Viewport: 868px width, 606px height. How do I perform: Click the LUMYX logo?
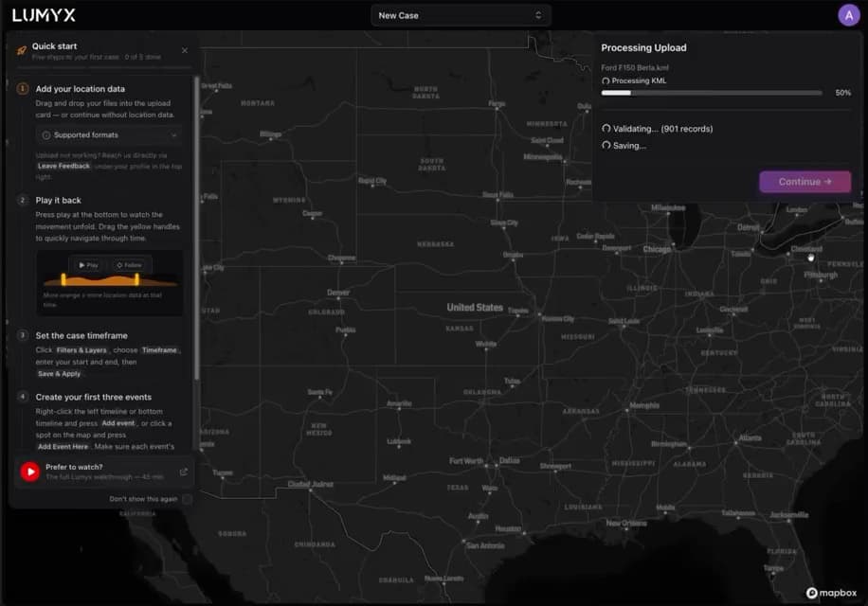pyautogui.click(x=44, y=15)
